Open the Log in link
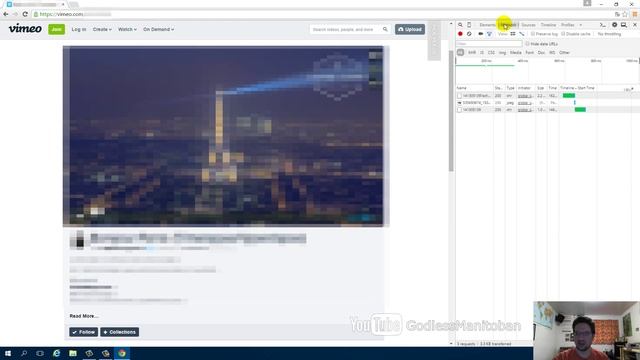The image size is (640, 360). click(79, 29)
